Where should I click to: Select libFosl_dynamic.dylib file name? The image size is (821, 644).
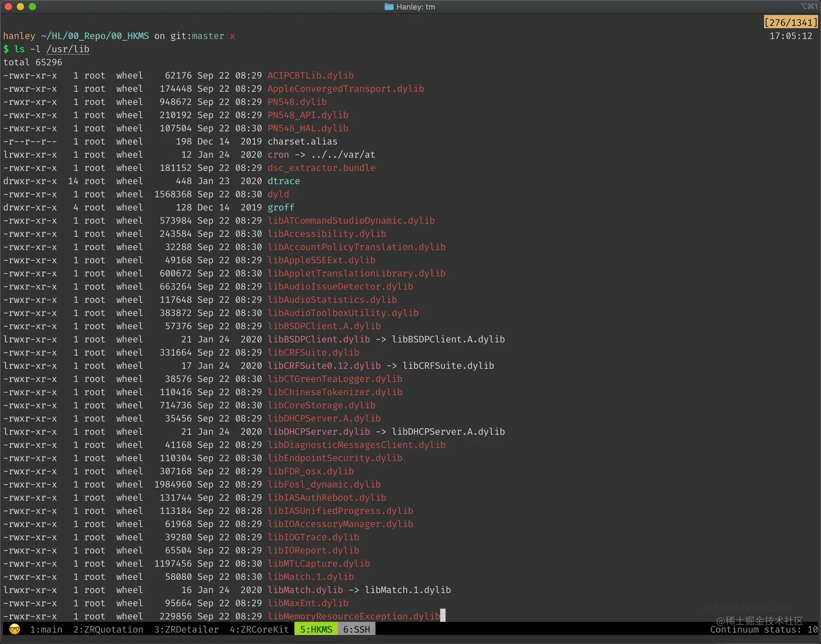coord(324,484)
